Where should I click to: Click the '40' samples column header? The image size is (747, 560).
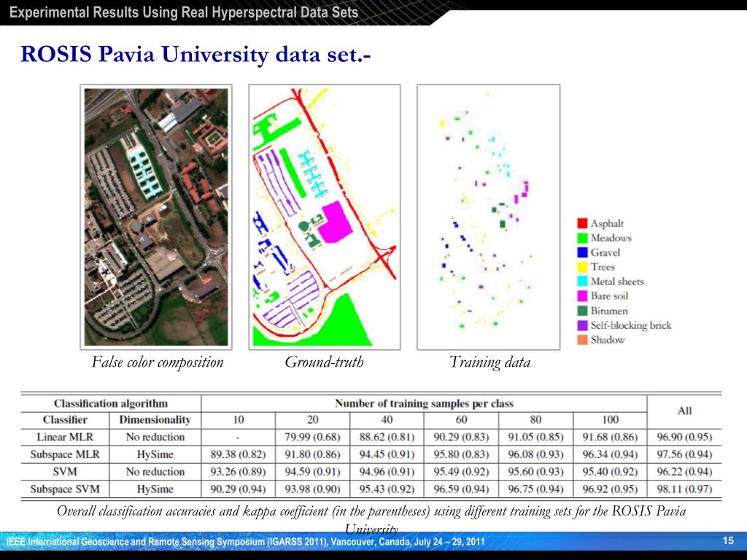coord(387,419)
